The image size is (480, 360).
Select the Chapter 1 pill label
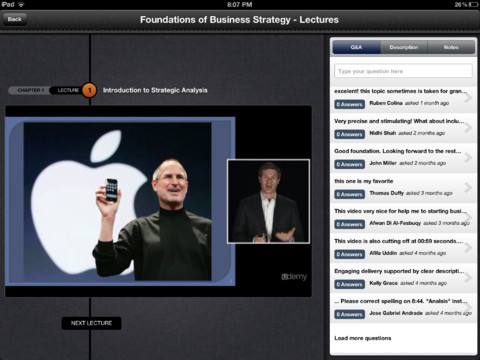(30, 90)
